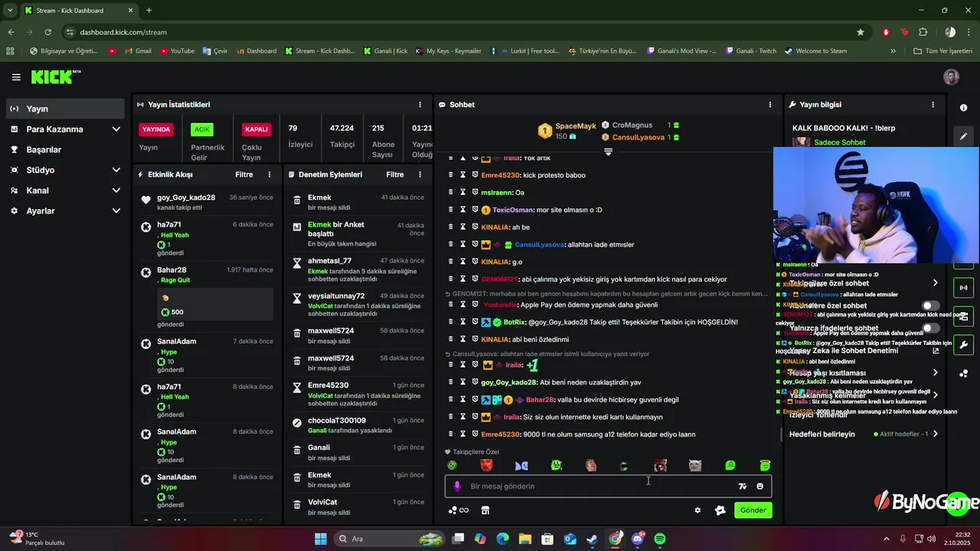Viewport: 980px width, 551px height.
Task: Open more options for the Sohbet panel
Action: [x=770, y=105]
